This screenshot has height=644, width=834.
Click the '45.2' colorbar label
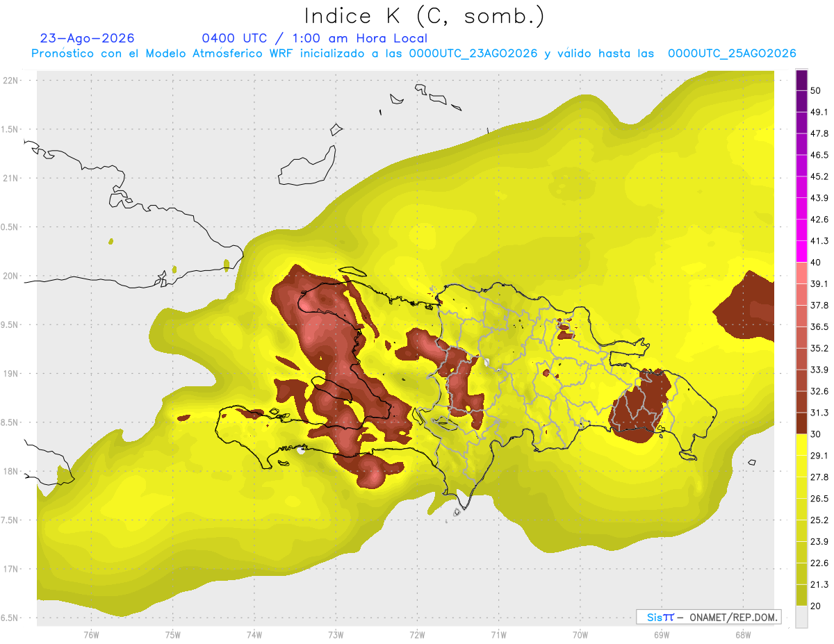[x=819, y=176]
